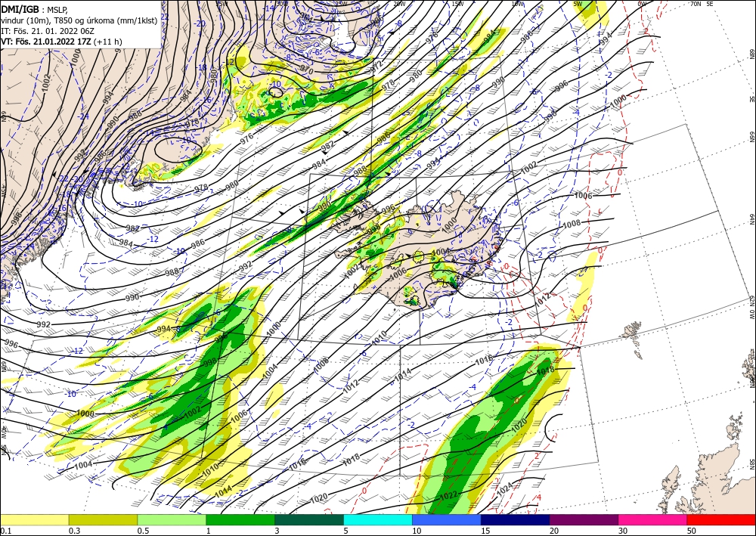
Task: Click the pink 30–50 legend swatch
Action: 653,519
